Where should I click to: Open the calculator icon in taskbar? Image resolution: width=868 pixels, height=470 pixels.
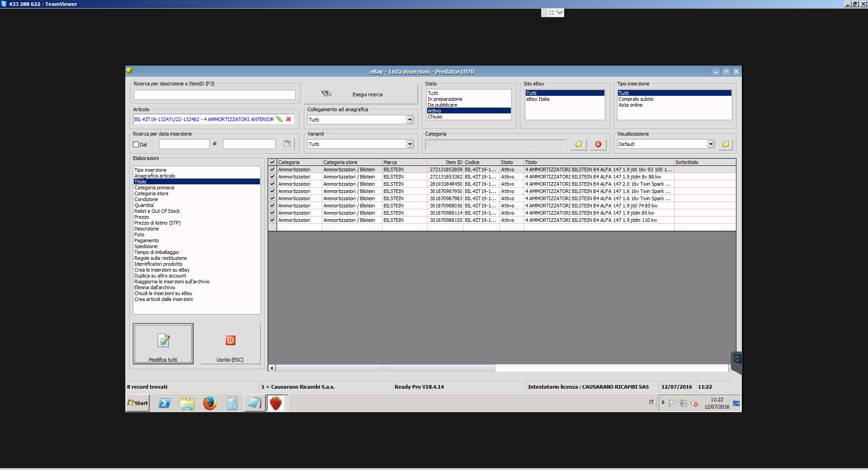(x=232, y=403)
